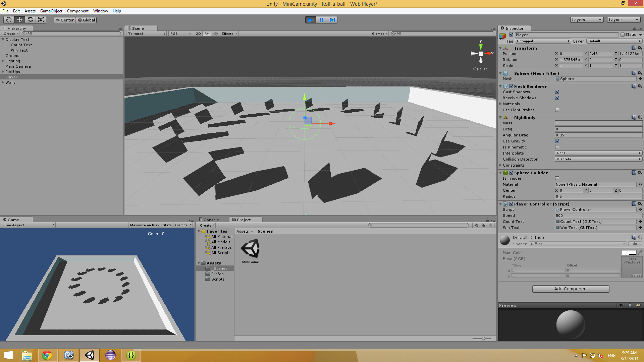Play the material preview animation
The image size is (644, 362).
click(621, 305)
